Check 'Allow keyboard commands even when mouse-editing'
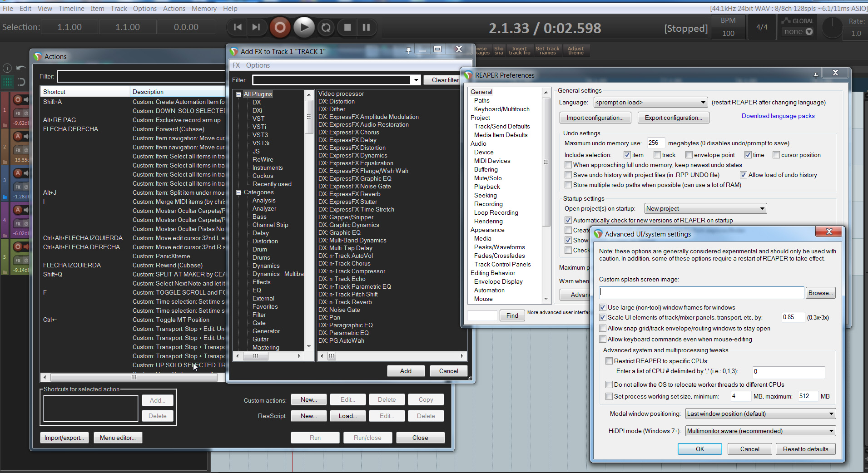Screen dimensions: 868x473 click(x=603, y=339)
